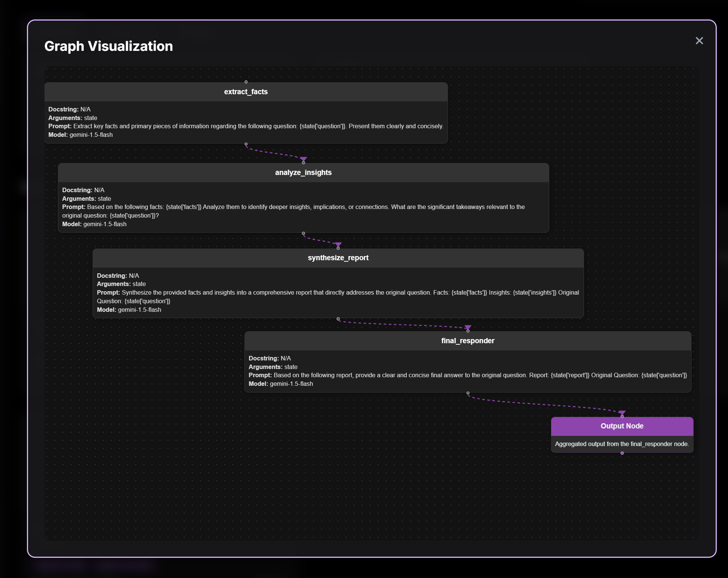Click Output Node aggregated output description
Viewport: 728px width, 578px height.
tap(622, 444)
